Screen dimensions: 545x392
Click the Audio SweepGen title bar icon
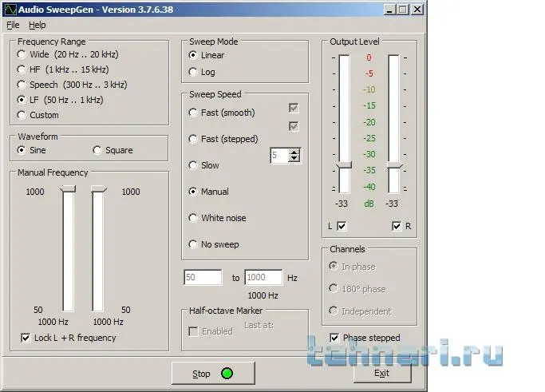click(x=10, y=10)
